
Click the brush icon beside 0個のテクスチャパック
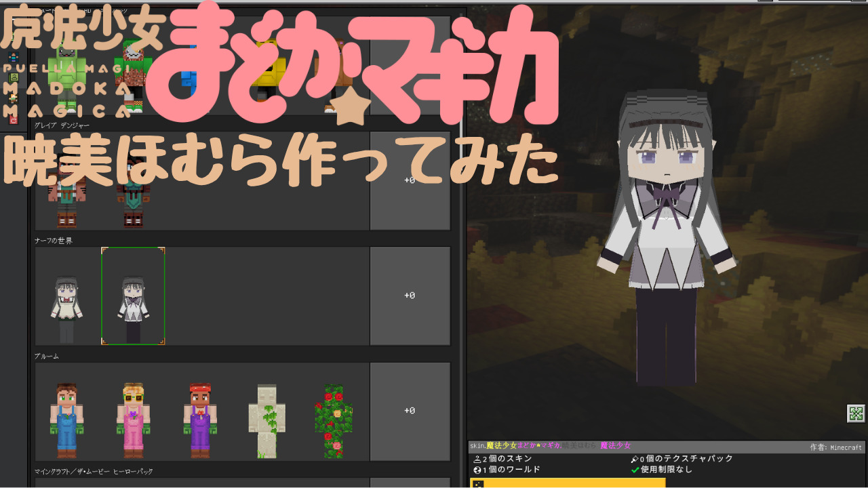tap(635, 459)
